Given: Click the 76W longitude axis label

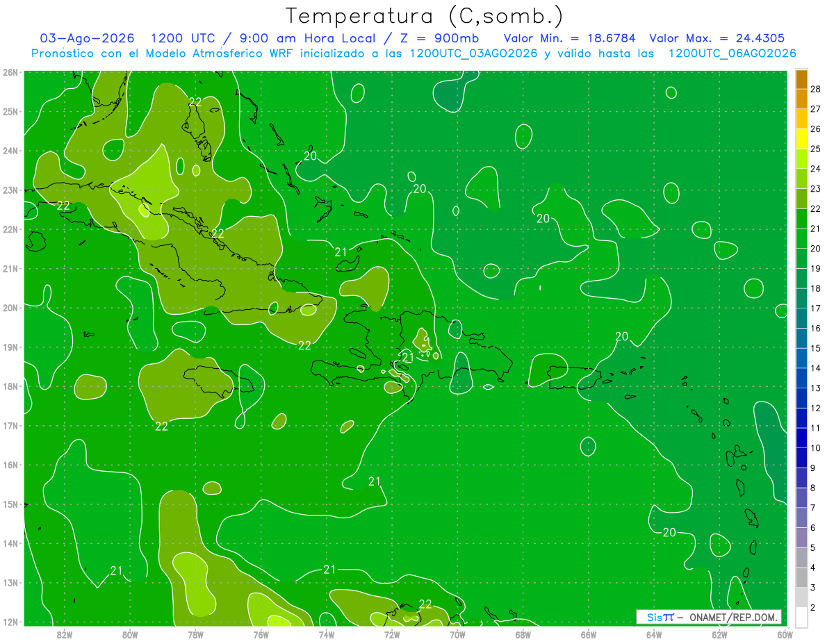Looking at the screenshot, I should (261, 634).
